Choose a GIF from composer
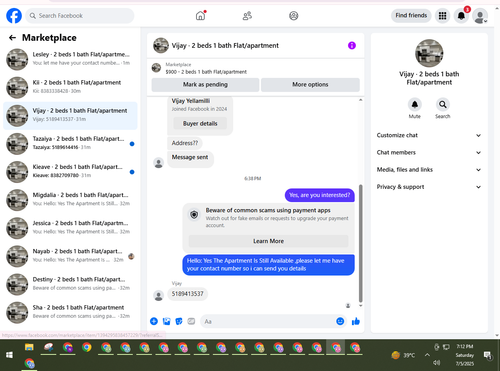This screenshot has width=500, height=371. pyautogui.click(x=191, y=321)
